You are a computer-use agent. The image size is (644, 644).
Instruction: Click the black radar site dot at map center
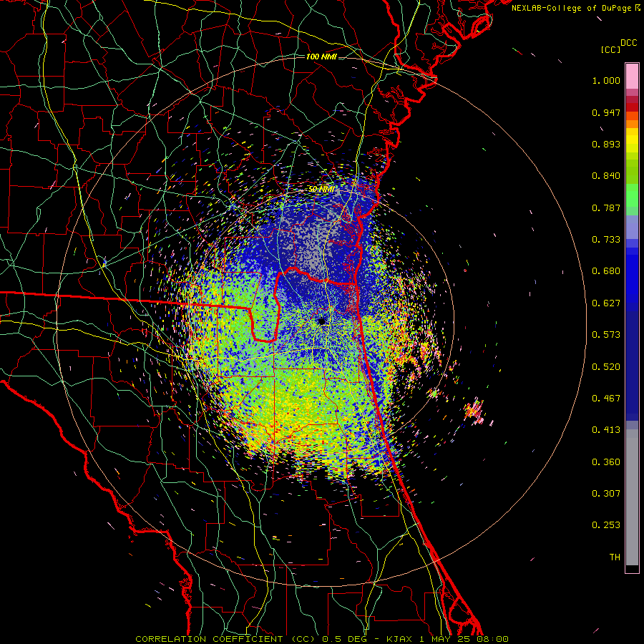click(321, 321)
